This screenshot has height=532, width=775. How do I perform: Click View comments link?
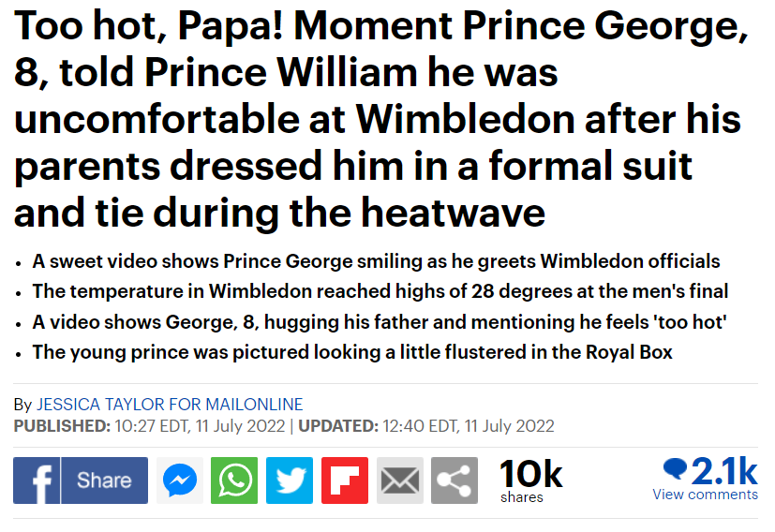(705, 495)
